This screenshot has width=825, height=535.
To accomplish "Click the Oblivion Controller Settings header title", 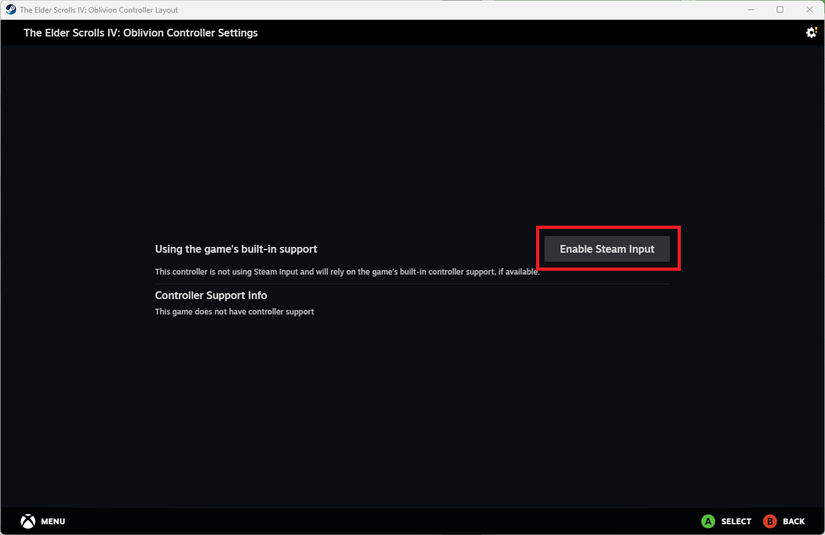I will coord(140,33).
